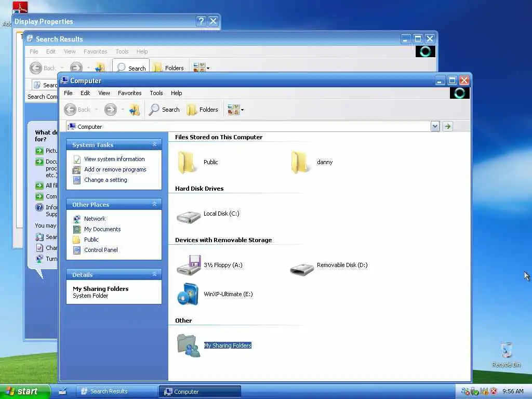Open Tools menu in Search Results window
The image size is (532, 399).
122,51
